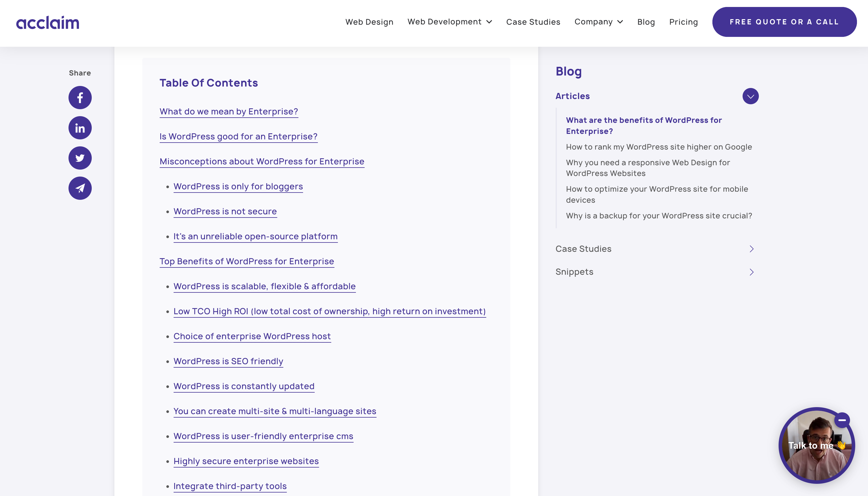868x496 pixels.
Task: Open the Web Development dropdown
Action: (x=449, y=22)
